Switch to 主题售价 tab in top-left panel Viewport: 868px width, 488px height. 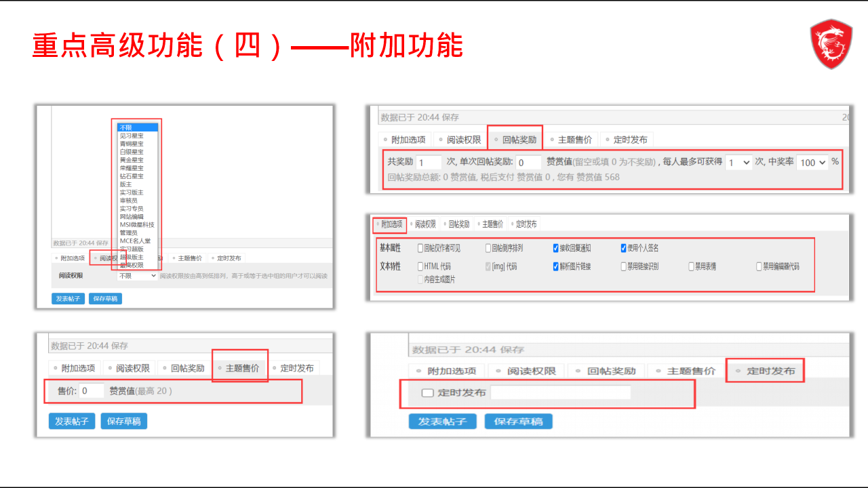click(186, 258)
